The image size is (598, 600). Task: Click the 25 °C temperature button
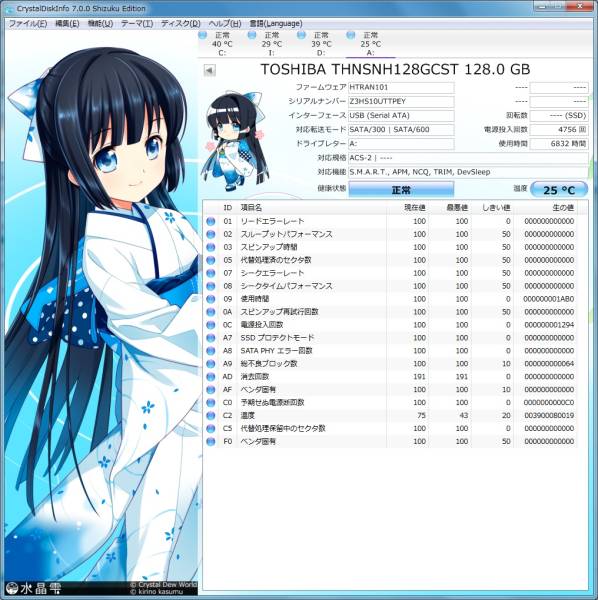pyautogui.click(x=559, y=190)
